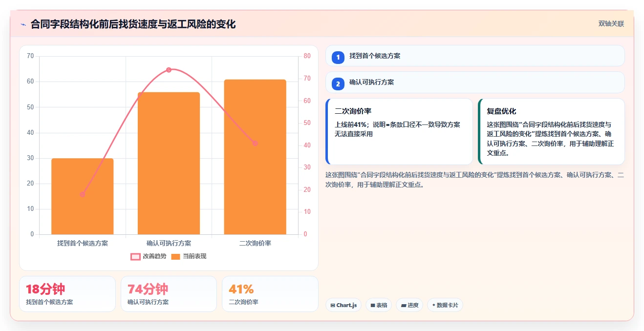Click the 双轴关联 label in header

[611, 23]
